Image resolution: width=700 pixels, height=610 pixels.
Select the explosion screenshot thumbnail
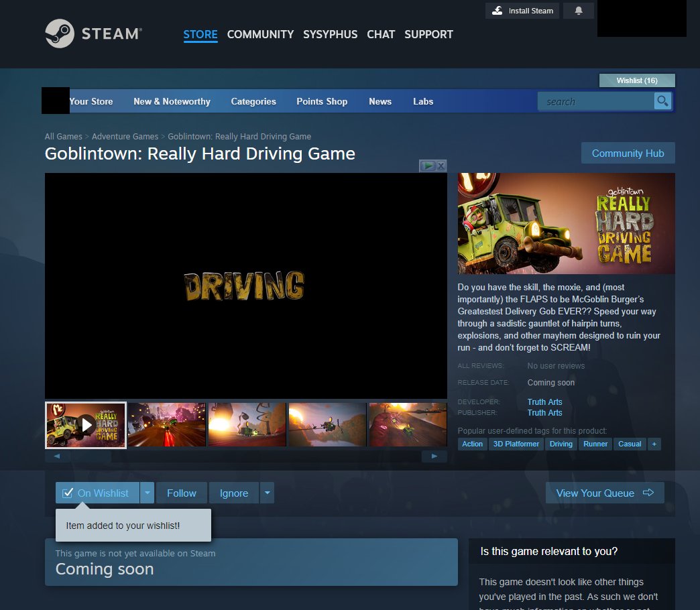(247, 425)
